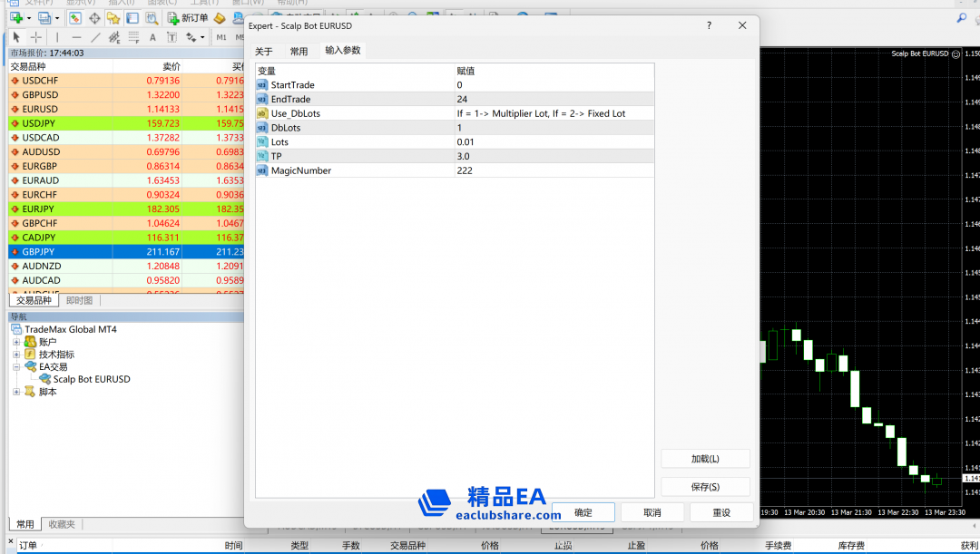Click the 重设 reset button
Viewport: 980px width, 554px height.
coord(721,512)
